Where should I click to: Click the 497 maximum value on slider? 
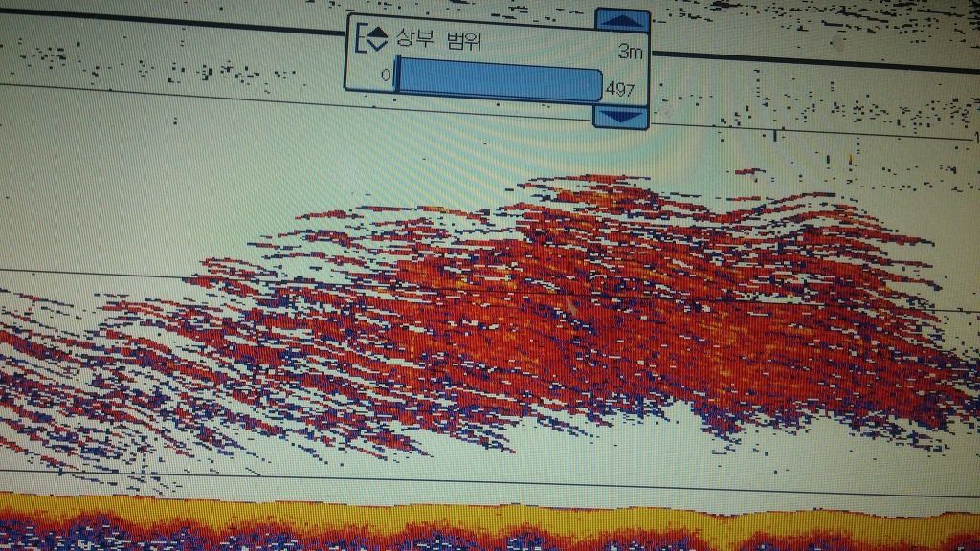pos(620,90)
